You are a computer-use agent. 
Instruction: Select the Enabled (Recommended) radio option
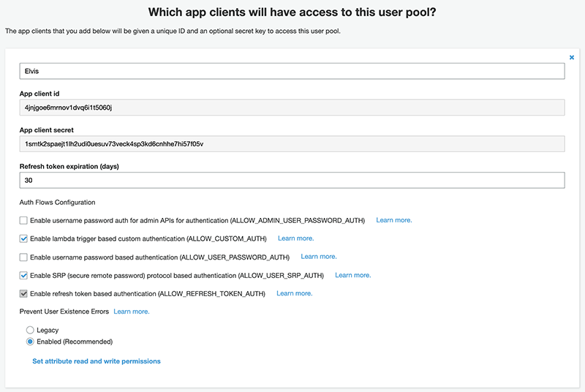30,342
